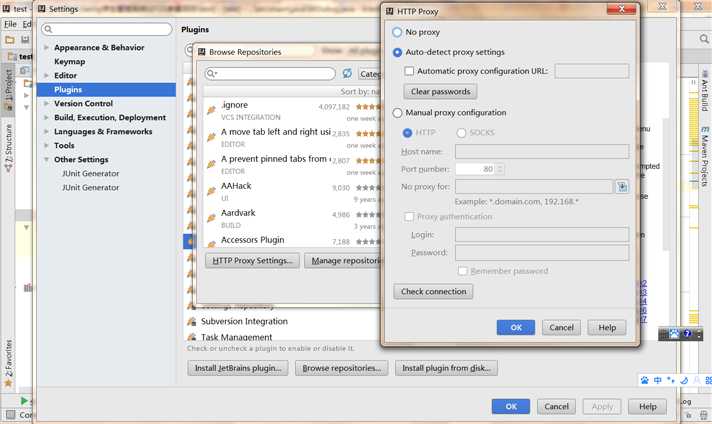Select the Accessors Plugin row
This screenshot has height=424, width=712.
[x=293, y=241]
